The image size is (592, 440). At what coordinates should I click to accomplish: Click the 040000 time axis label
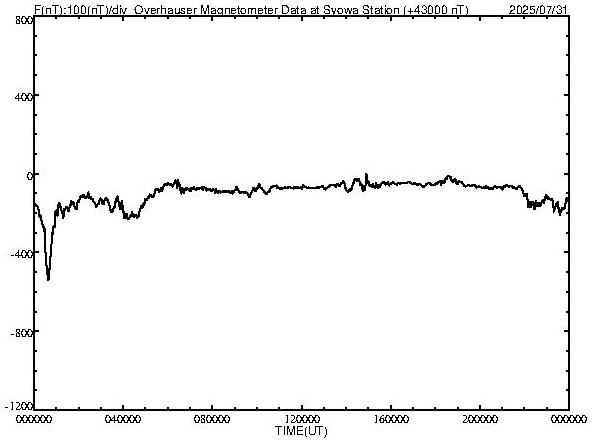pyautogui.click(x=123, y=419)
